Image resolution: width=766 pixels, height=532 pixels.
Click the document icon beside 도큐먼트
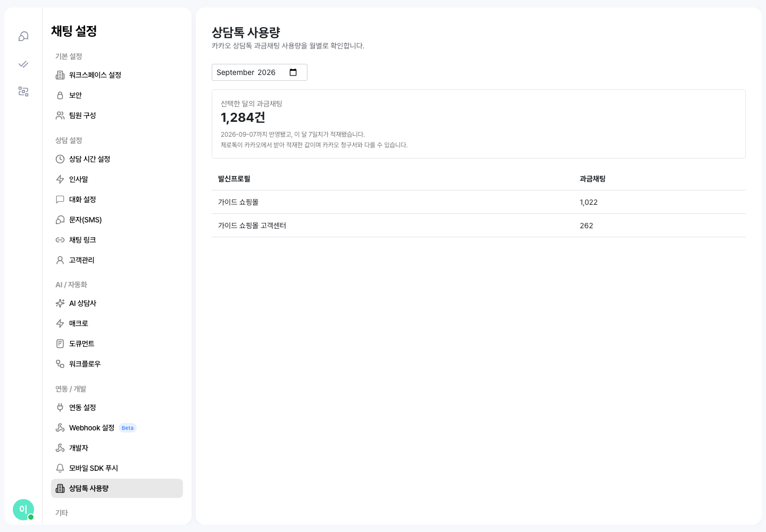point(60,344)
